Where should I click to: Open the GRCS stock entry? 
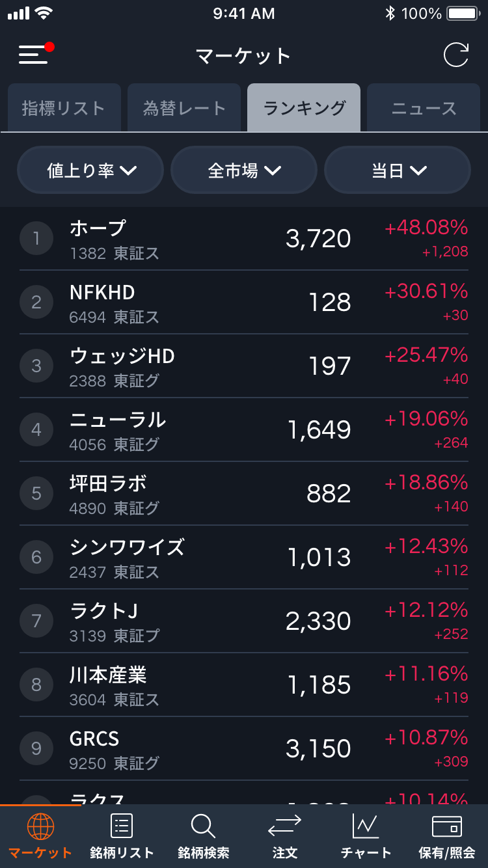[x=244, y=749]
